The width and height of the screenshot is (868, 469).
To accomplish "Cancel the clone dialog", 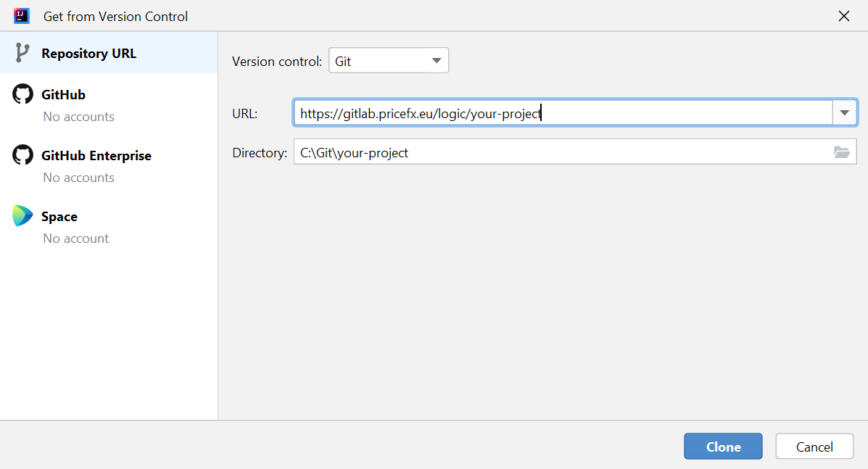I will point(814,447).
